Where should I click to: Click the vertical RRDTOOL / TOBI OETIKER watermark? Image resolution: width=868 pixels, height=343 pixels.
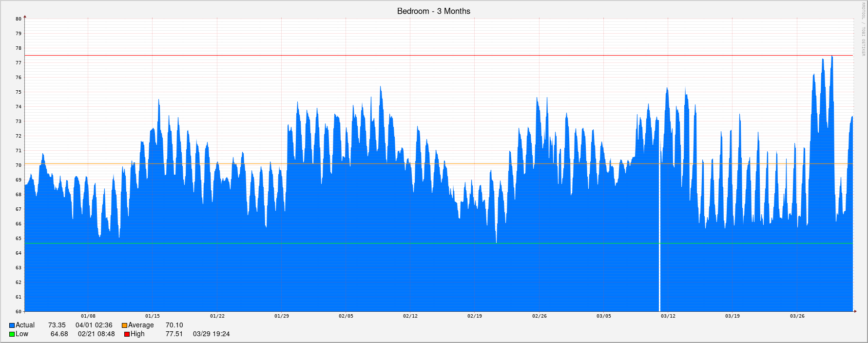coord(863,29)
